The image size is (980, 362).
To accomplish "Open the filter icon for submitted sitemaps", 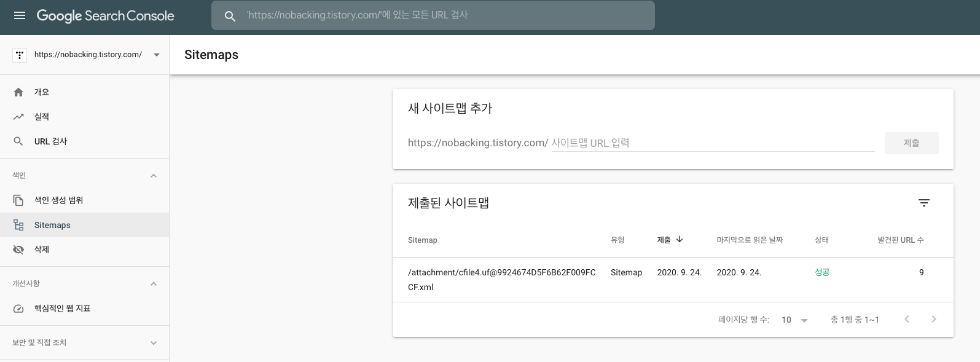I will [924, 203].
